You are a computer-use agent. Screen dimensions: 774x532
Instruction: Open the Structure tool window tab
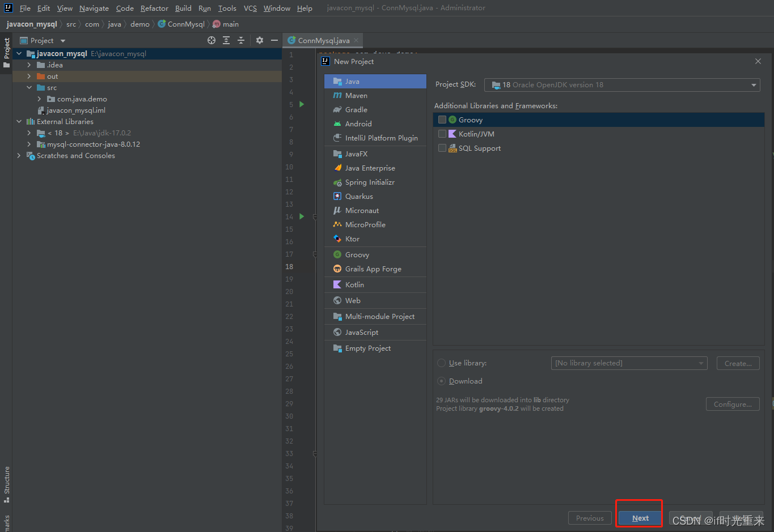point(7,484)
